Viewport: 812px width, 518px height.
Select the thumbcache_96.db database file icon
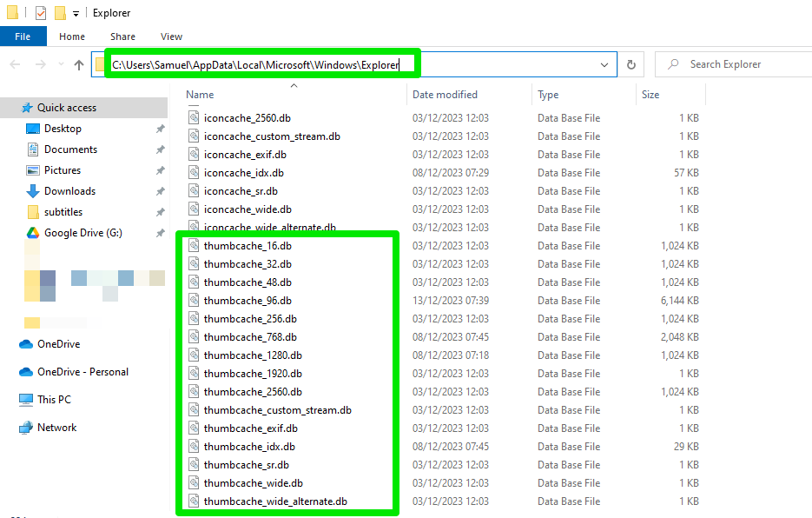click(194, 300)
